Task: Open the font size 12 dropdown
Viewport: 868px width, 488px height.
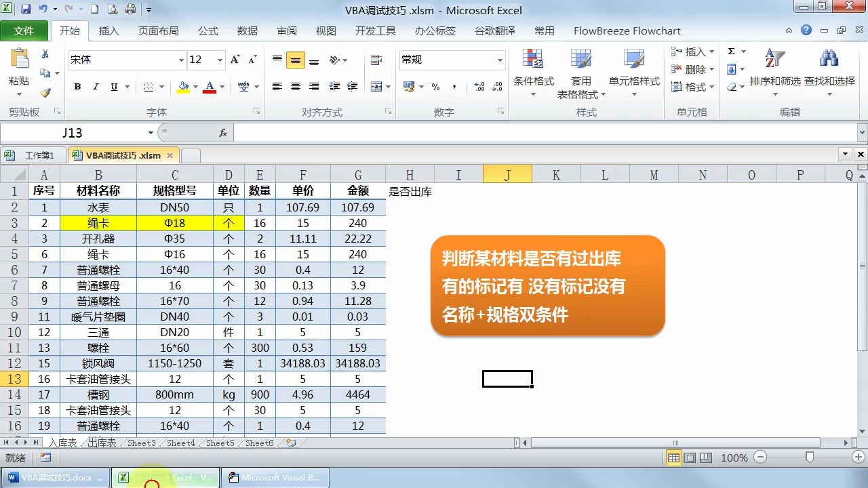Action: (220, 60)
